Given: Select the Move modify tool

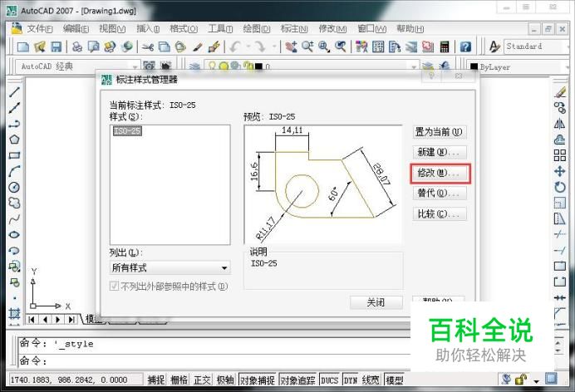Looking at the screenshot, I should 559,171.
